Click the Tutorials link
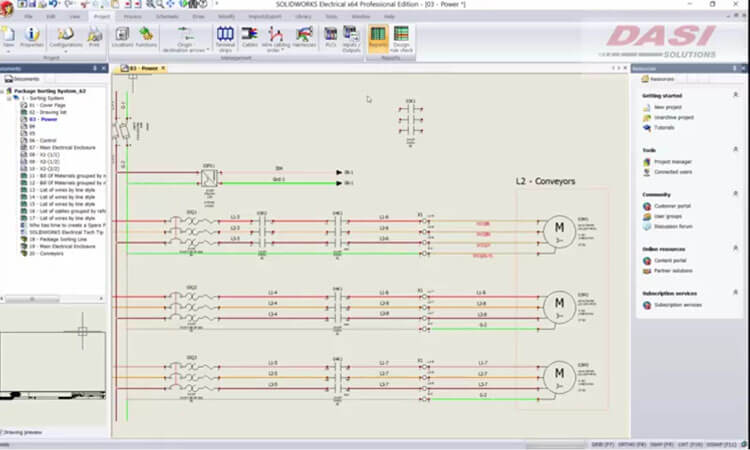This screenshot has height=450, width=750. (x=662, y=128)
